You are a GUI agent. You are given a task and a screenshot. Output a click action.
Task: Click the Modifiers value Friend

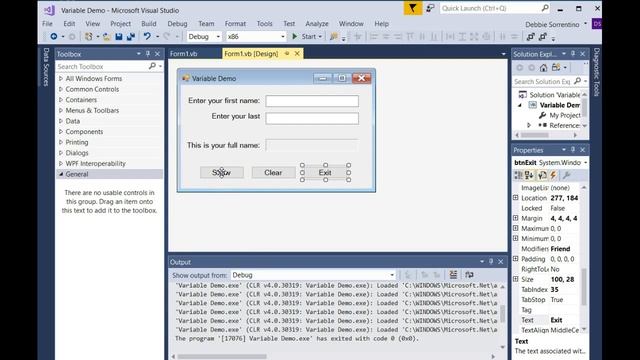click(x=560, y=249)
